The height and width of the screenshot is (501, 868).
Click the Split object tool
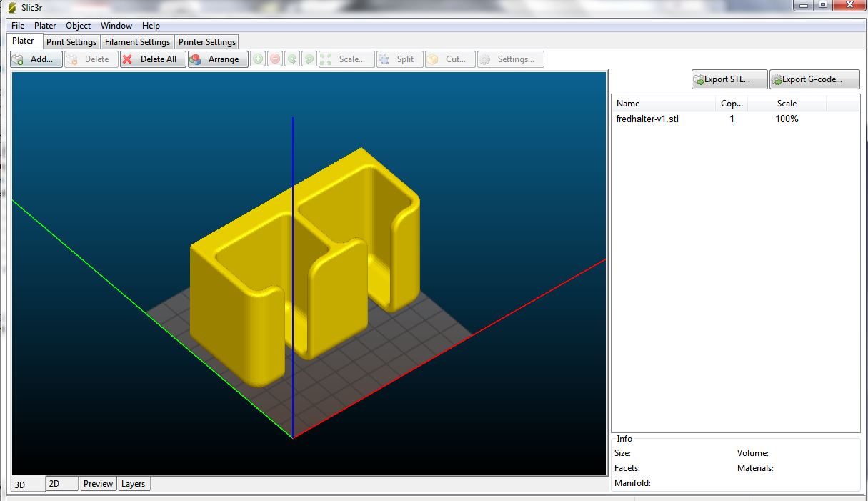(399, 59)
